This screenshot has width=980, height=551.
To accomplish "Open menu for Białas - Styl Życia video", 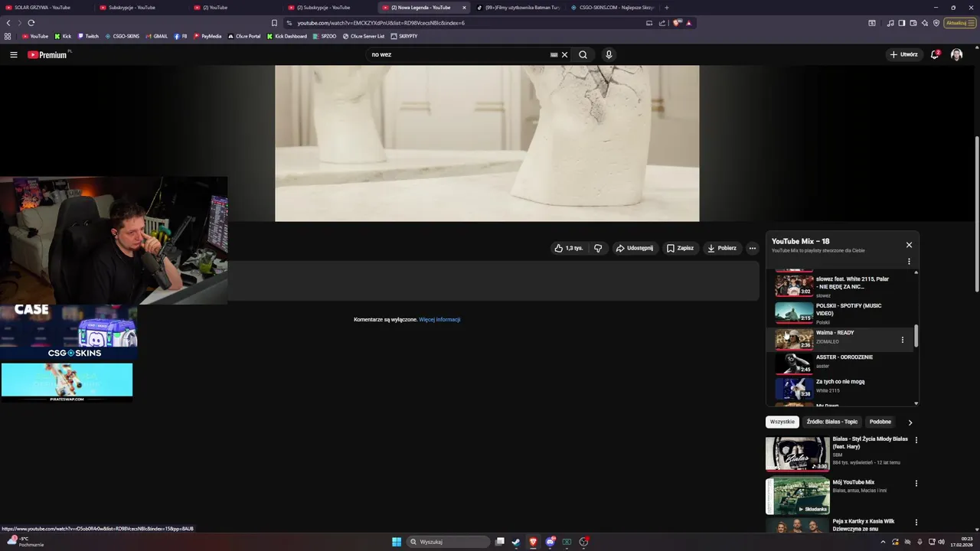I will pos(916,440).
